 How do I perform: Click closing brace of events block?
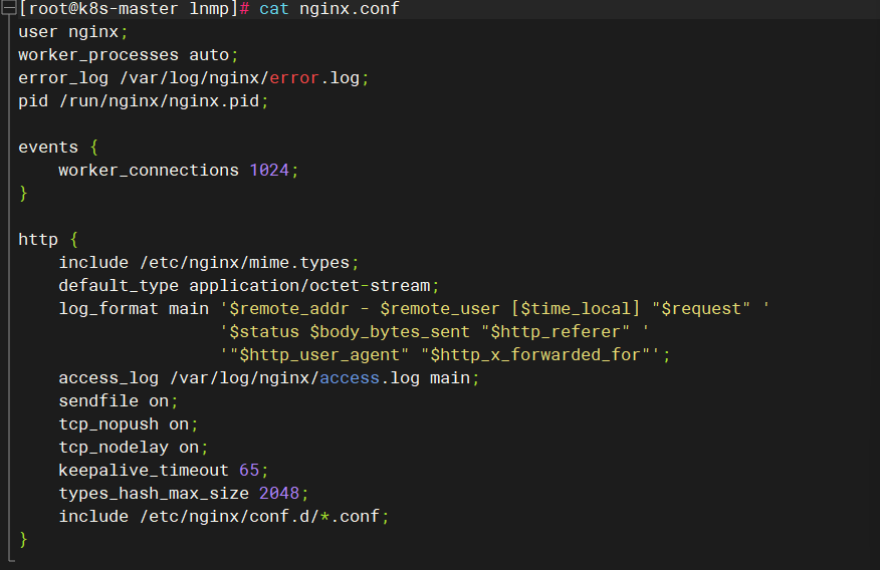point(23,194)
